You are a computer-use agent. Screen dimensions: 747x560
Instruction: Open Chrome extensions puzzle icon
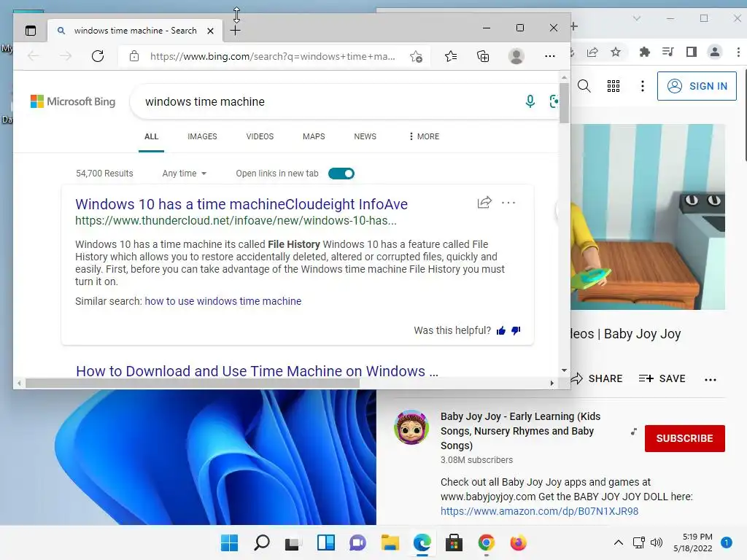pyautogui.click(x=645, y=52)
